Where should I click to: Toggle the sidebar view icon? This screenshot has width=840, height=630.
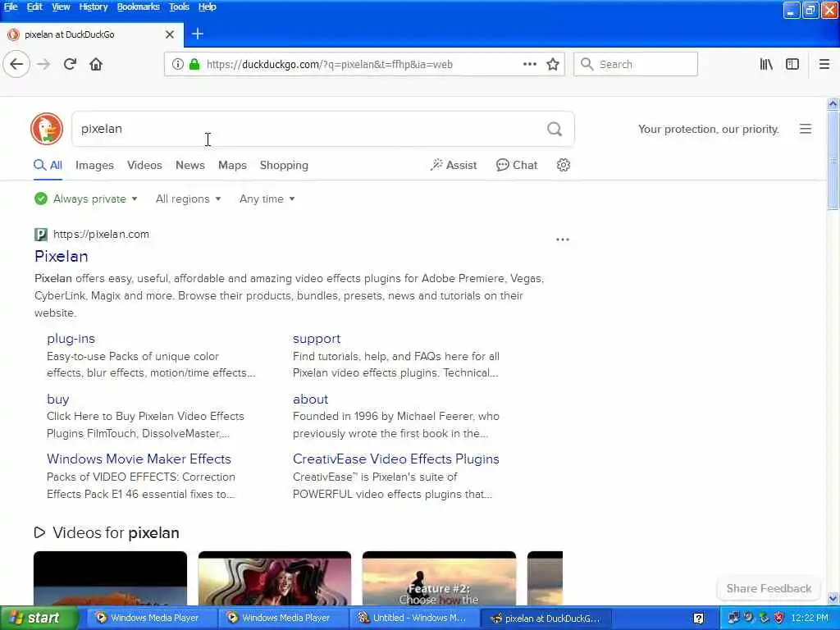point(792,64)
